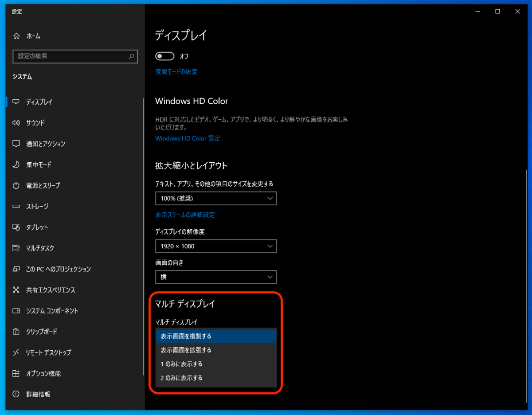Open the 横 orientation dropdown
This screenshot has width=532, height=415.
pyautogui.click(x=216, y=277)
